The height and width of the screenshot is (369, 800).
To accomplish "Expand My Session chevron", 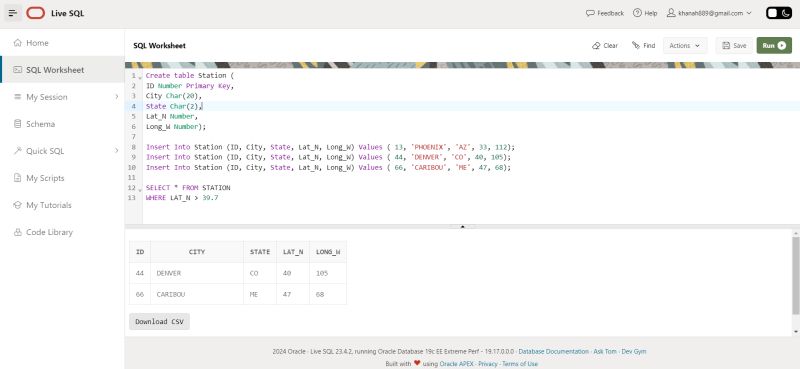I will [116, 97].
